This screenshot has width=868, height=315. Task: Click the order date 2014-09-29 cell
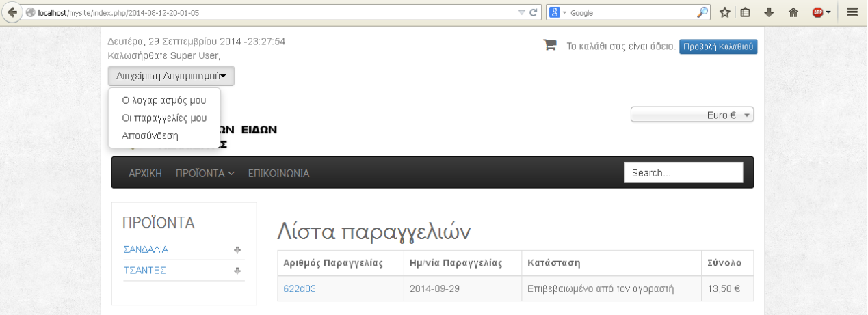click(x=462, y=289)
